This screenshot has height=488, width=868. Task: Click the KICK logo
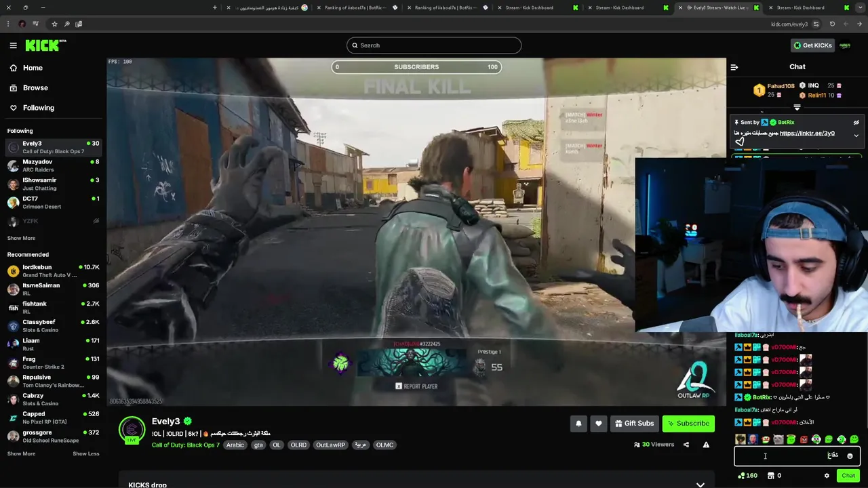click(45, 45)
